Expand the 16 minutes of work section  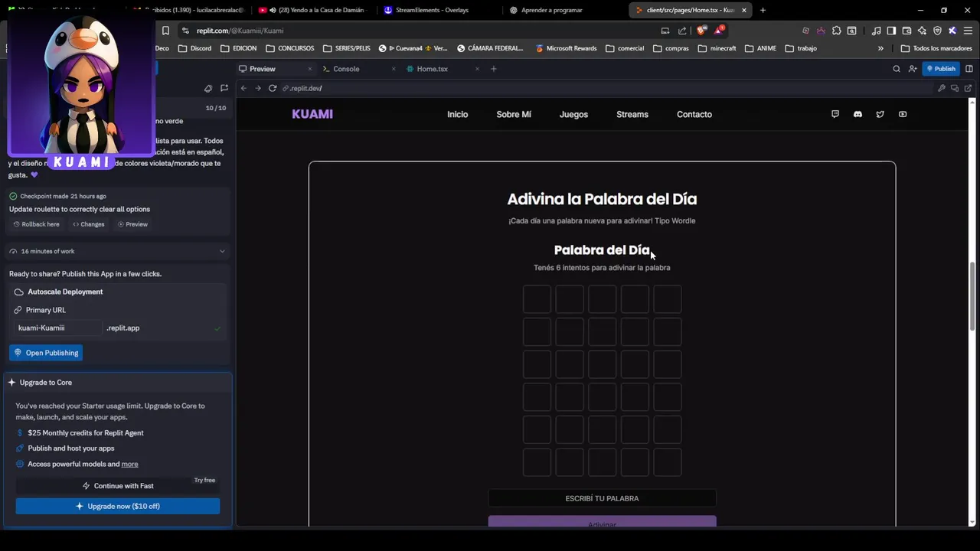pyautogui.click(x=119, y=251)
